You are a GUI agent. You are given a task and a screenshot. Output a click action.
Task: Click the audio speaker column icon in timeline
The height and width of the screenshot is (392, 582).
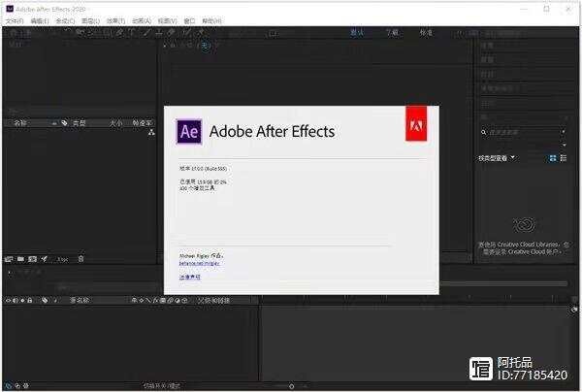[16, 301]
